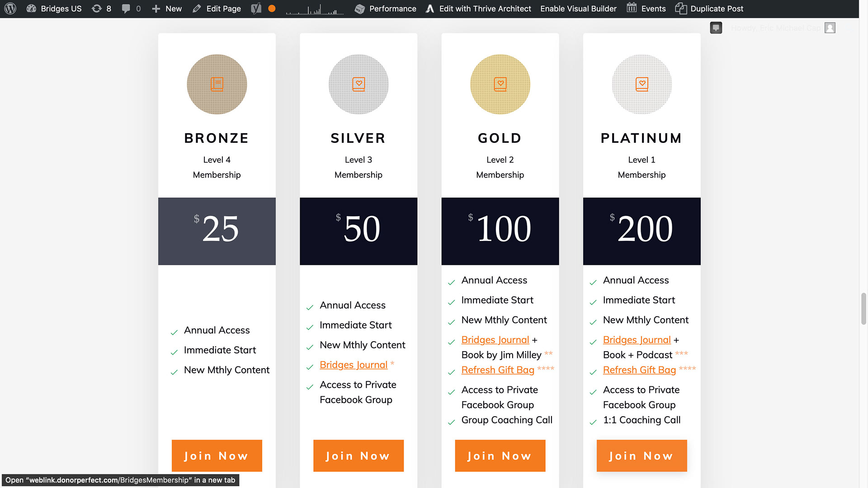The image size is (868, 488).
Task: Click Howdy, Eric Michael Gap account text
Action: [x=776, y=28]
